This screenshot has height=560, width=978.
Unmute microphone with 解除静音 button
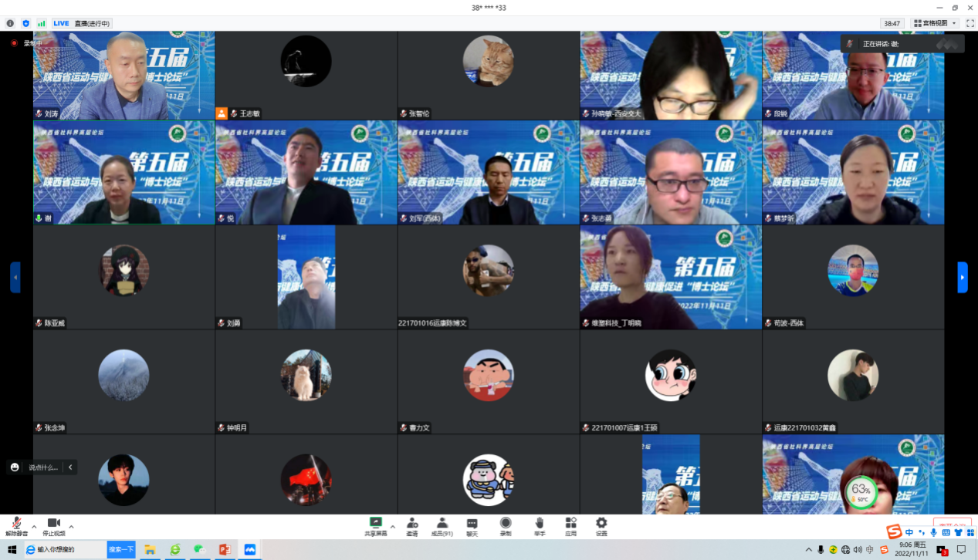16,526
